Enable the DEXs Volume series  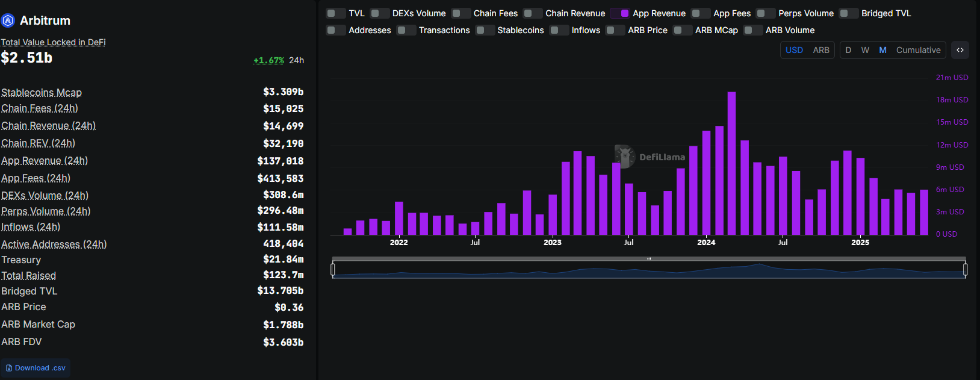379,13
